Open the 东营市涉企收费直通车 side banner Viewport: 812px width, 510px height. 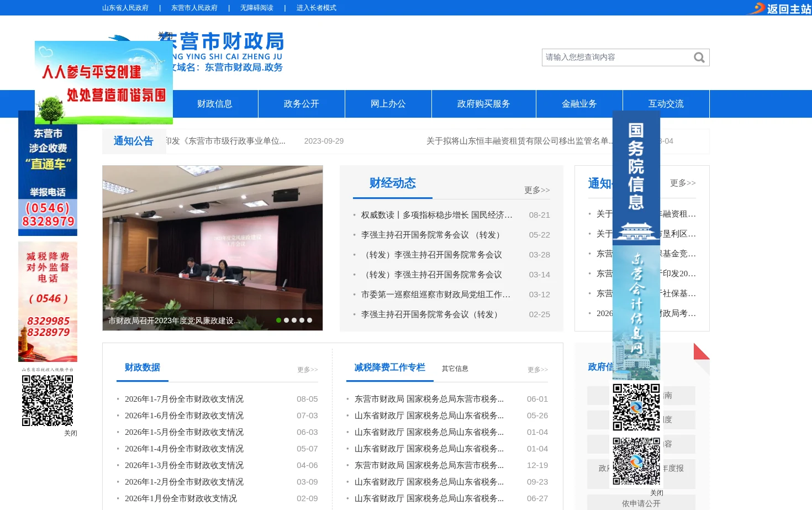(48, 173)
